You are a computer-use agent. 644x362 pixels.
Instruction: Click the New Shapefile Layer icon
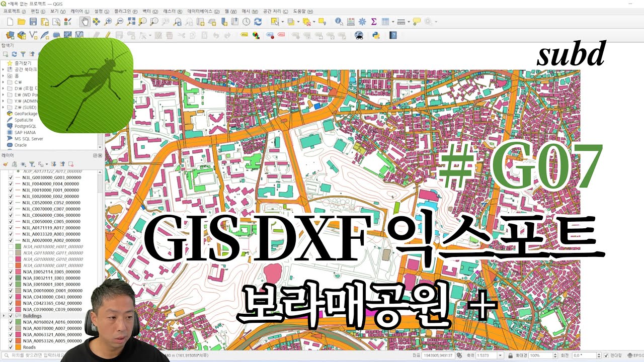click(x=33, y=35)
